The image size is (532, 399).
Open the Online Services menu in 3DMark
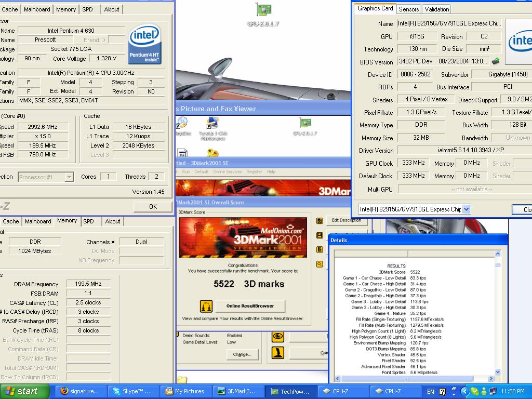228,171
